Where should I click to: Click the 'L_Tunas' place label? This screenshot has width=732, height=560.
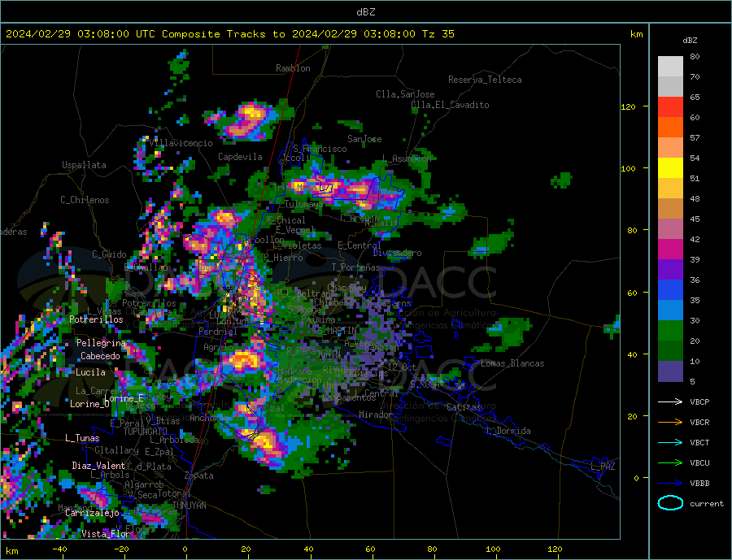pos(82,438)
